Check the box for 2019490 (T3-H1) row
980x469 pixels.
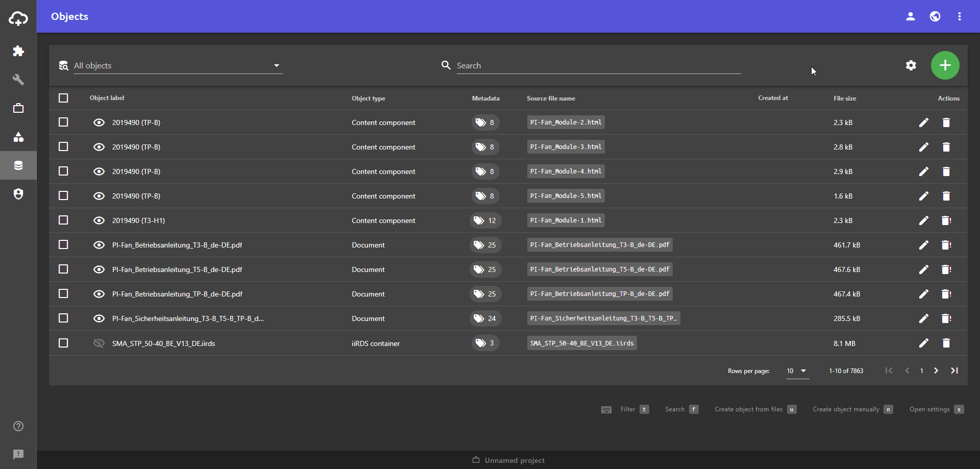tap(63, 220)
